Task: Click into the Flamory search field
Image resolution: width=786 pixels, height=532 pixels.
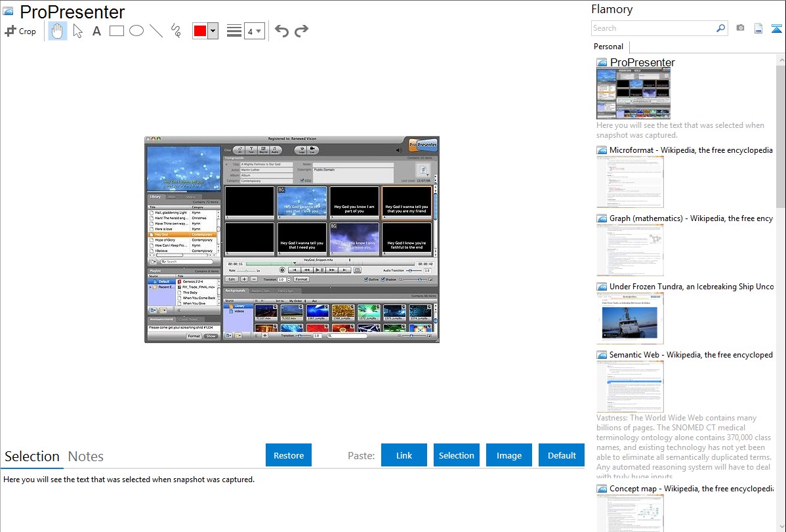Action: 653,28
